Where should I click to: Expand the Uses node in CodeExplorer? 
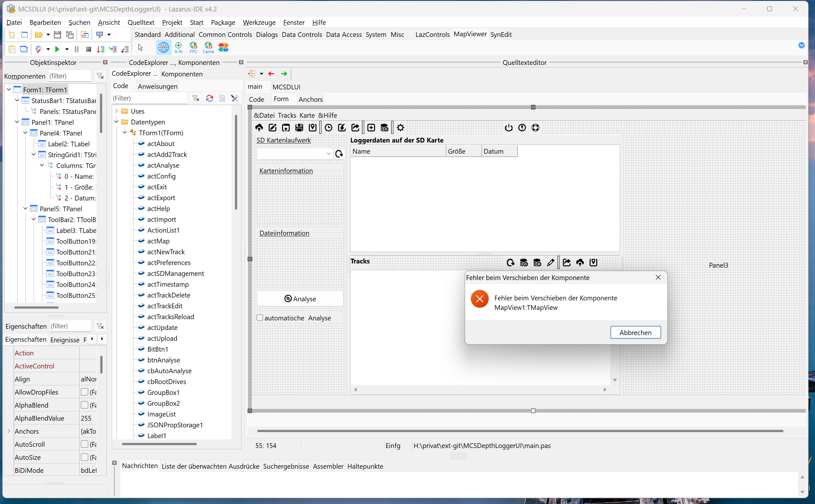tap(117, 111)
